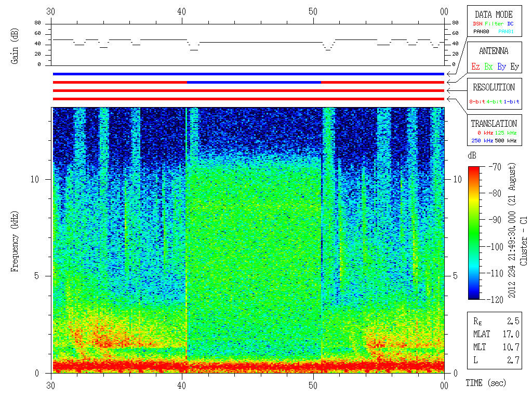
Task: Click the blue DC label
Action: point(510,24)
